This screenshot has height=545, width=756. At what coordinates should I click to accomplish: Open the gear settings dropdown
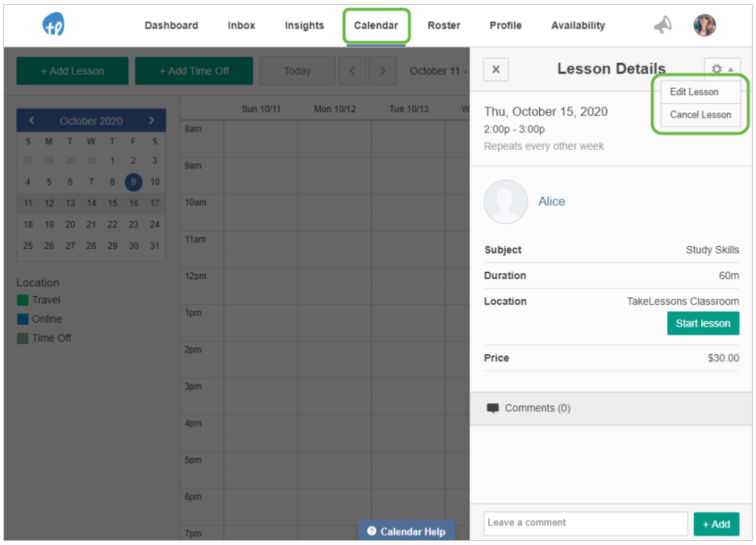click(x=722, y=69)
